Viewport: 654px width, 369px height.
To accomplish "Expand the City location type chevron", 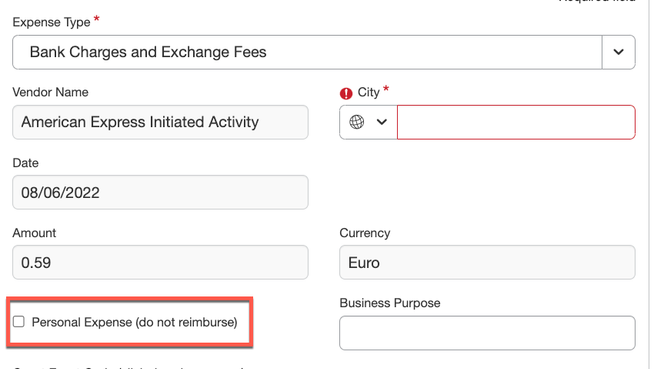I will [x=382, y=122].
